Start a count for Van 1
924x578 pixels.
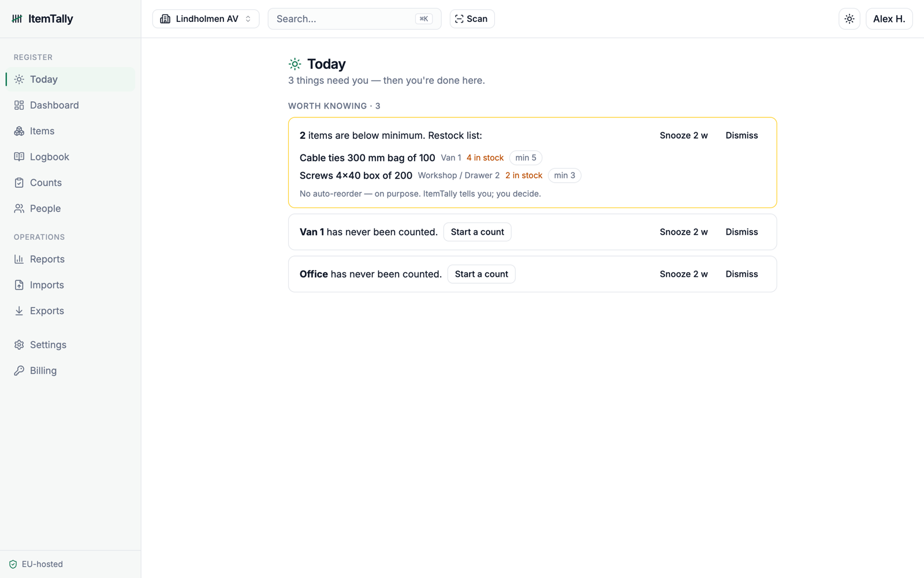[x=477, y=232]
